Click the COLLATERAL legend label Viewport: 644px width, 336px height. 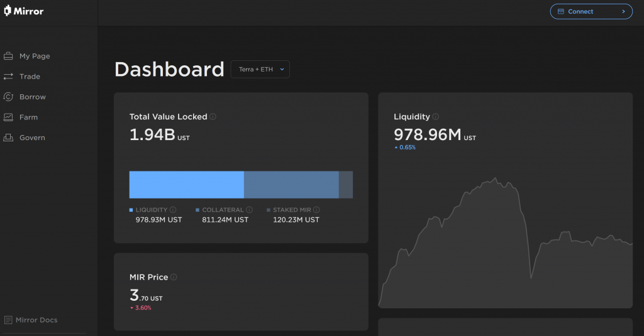[x=223, y=210]
